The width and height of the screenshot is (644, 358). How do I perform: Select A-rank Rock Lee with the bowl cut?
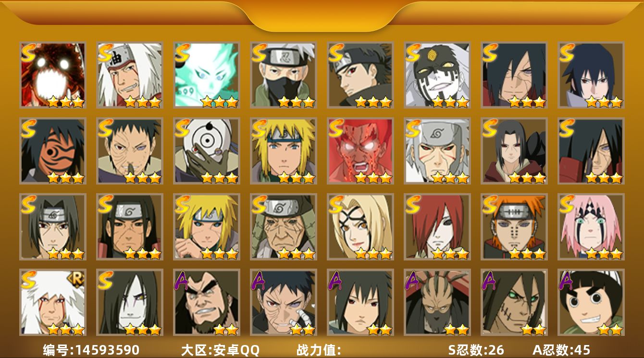[x=591, y=302]
